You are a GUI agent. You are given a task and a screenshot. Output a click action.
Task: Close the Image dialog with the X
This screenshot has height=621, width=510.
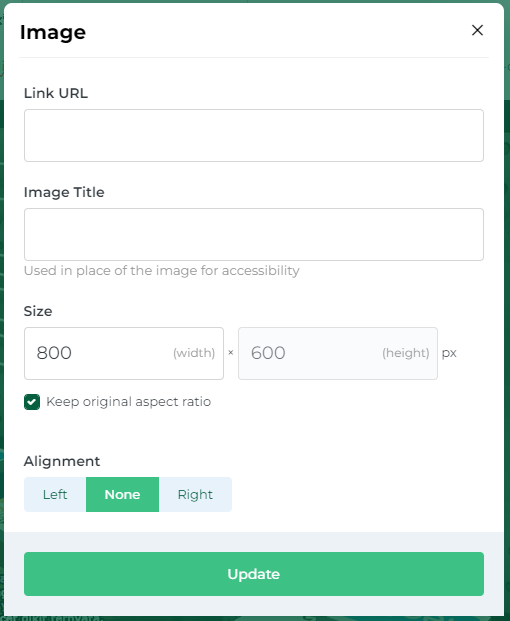[477, 30]
